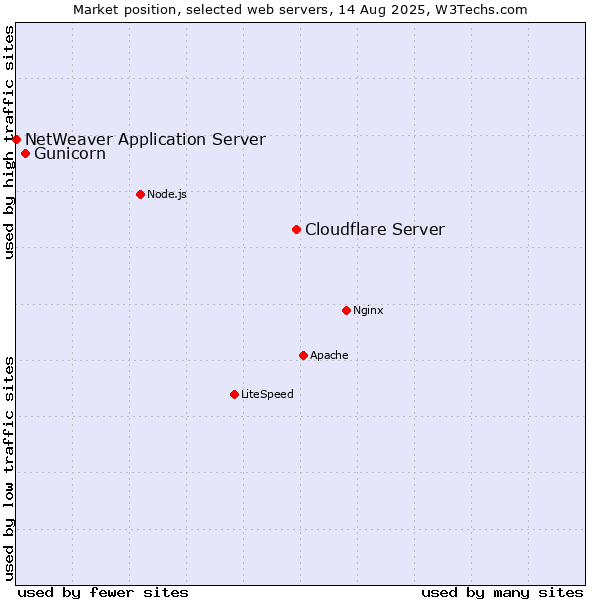Click the 'used by many sites' axis label
Screen dimensions: 600x600
tap(502, 593)
